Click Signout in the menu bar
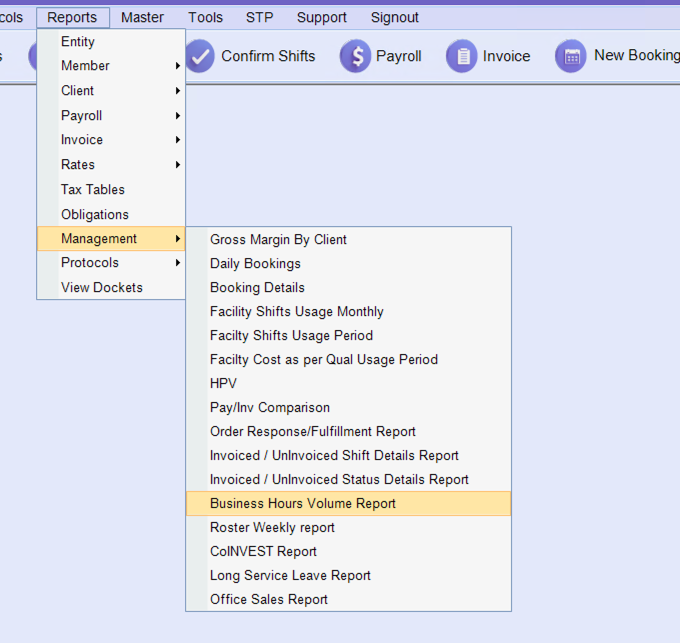The image size is (680, 643). [395, 17]
